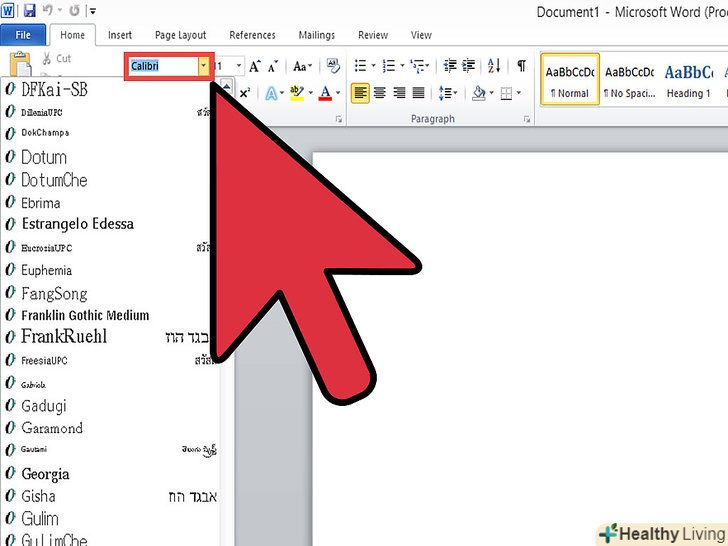The width and height of the screenshot is (728, 546).
Task: Open the Change Case Aa dropdown
Action: [x=302, y=66]
